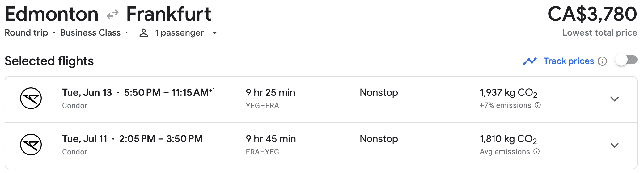644x173 pixels.
Task: Click the info icon beside +7% emissions
Action: pyautogui.click(x=538, y=105)
